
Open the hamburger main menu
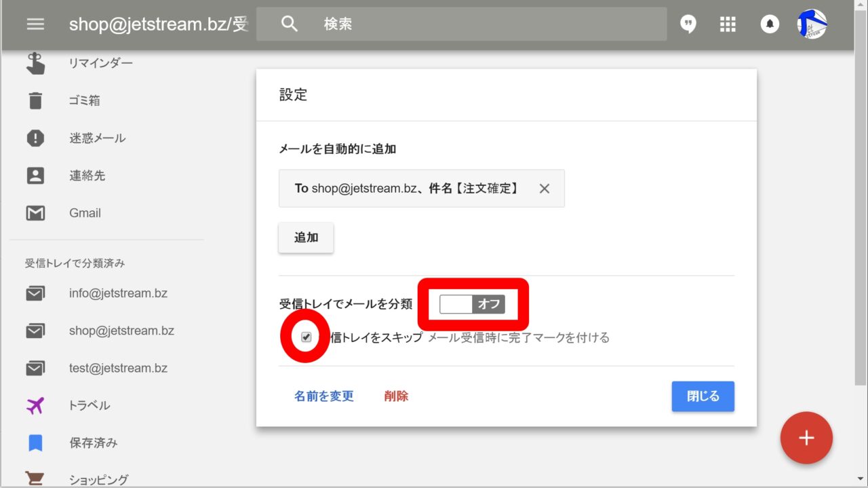click(35, 24)
